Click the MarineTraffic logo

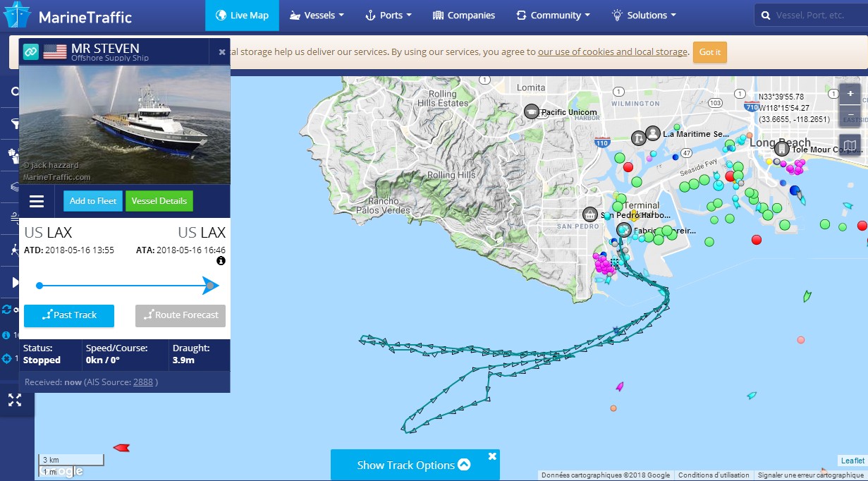68,16
